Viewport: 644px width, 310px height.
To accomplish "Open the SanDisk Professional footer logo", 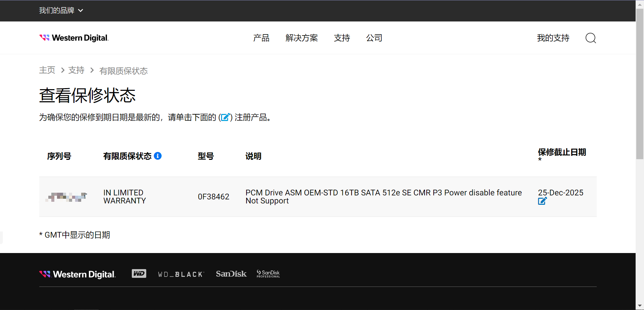I will [268, 274].
